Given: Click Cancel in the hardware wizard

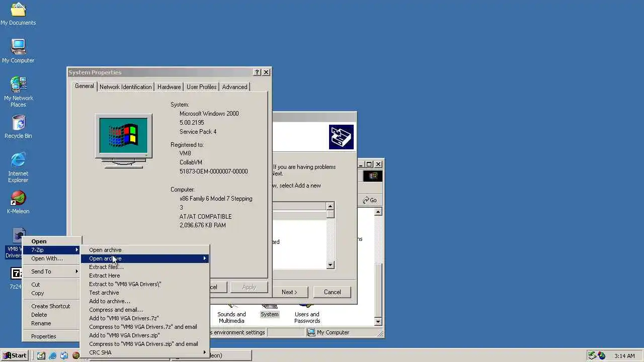Looking at the screenshot, I should 332,292.
